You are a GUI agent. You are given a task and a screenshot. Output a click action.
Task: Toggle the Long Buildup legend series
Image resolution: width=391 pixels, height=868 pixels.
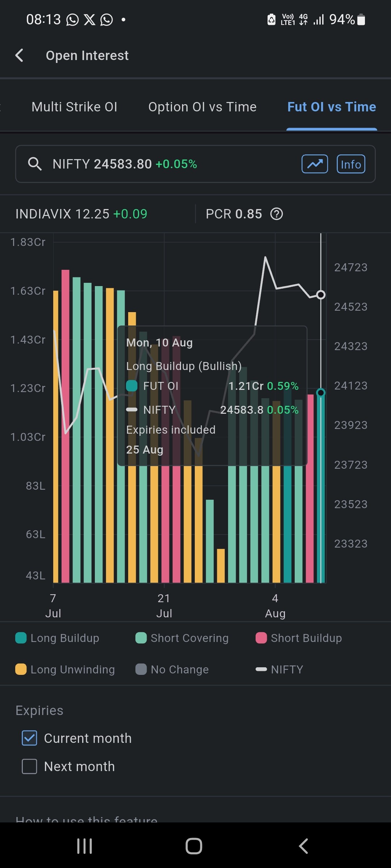(57, 638)
